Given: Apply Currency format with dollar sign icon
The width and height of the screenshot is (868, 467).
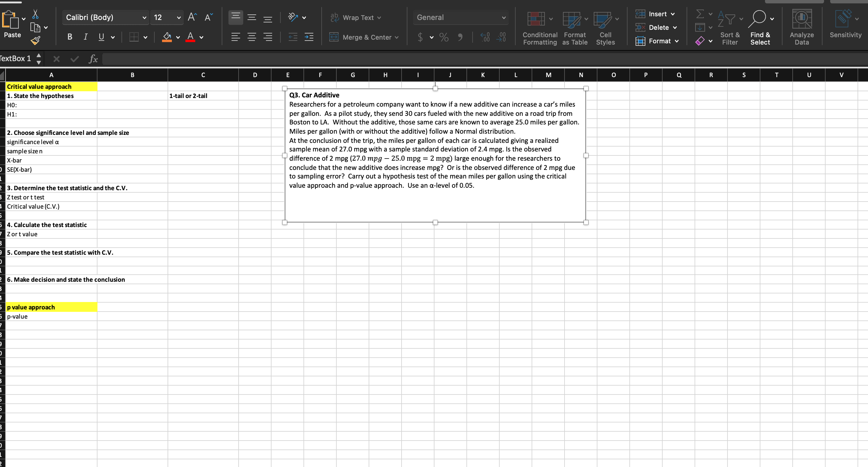Looking at the screenshot, I should pyautogui.click(x=421, y=37).
